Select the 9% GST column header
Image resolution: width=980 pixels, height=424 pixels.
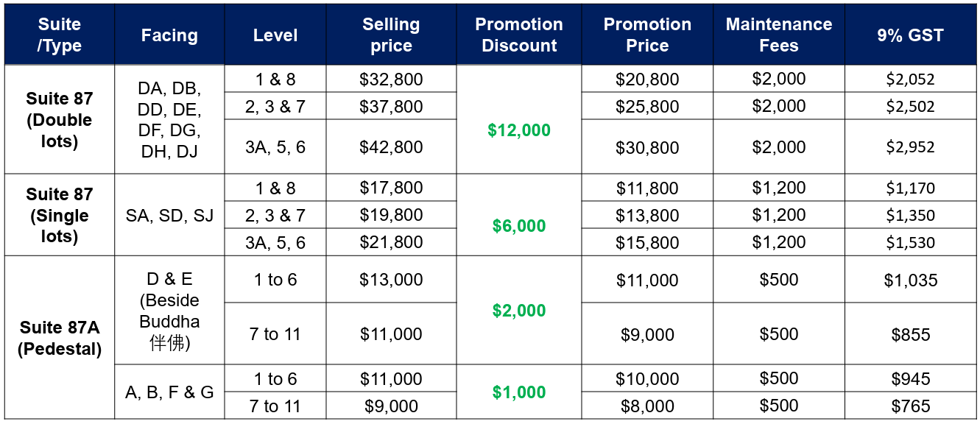910,35
